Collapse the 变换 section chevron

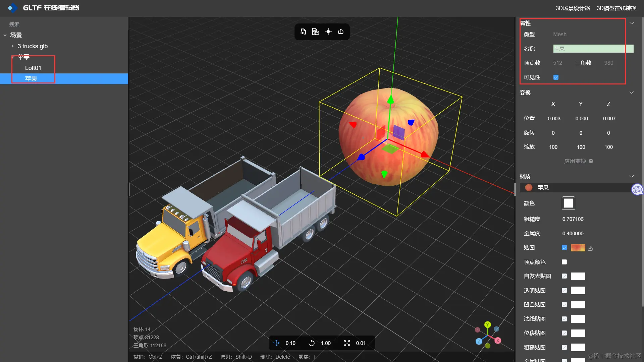coord(632,93)
